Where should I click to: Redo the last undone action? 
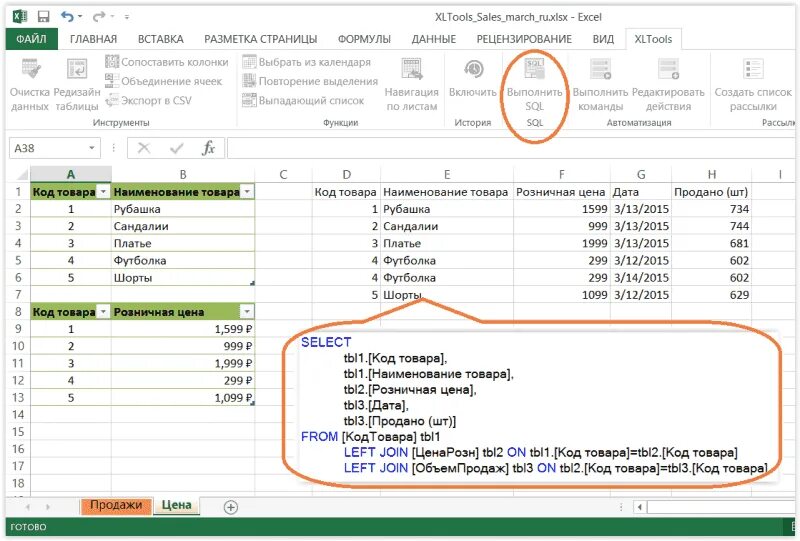(99, 17)
